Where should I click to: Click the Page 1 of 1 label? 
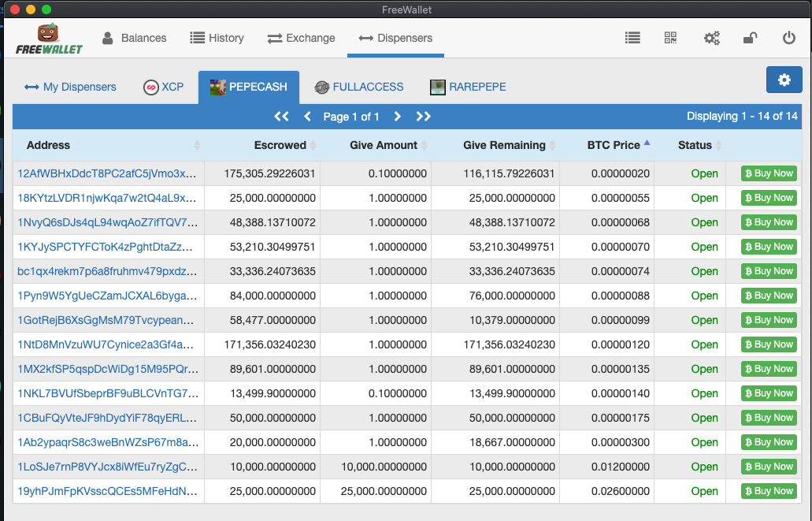(351, 117)
